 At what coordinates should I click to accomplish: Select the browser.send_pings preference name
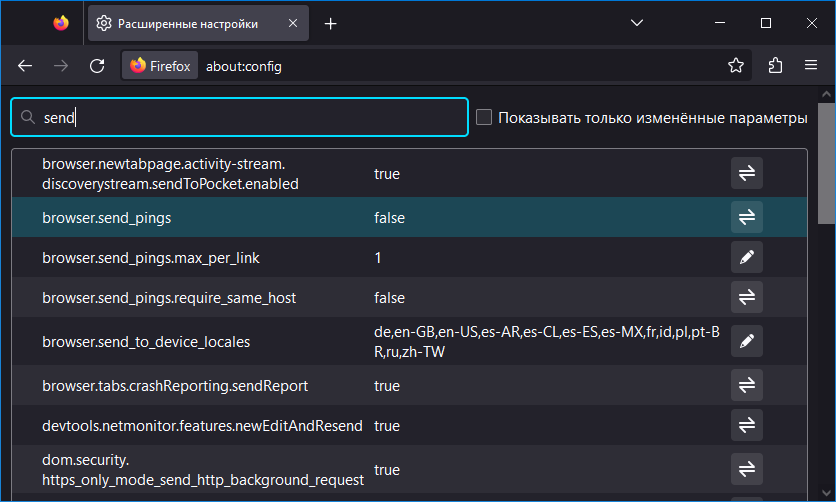point(107,218)
